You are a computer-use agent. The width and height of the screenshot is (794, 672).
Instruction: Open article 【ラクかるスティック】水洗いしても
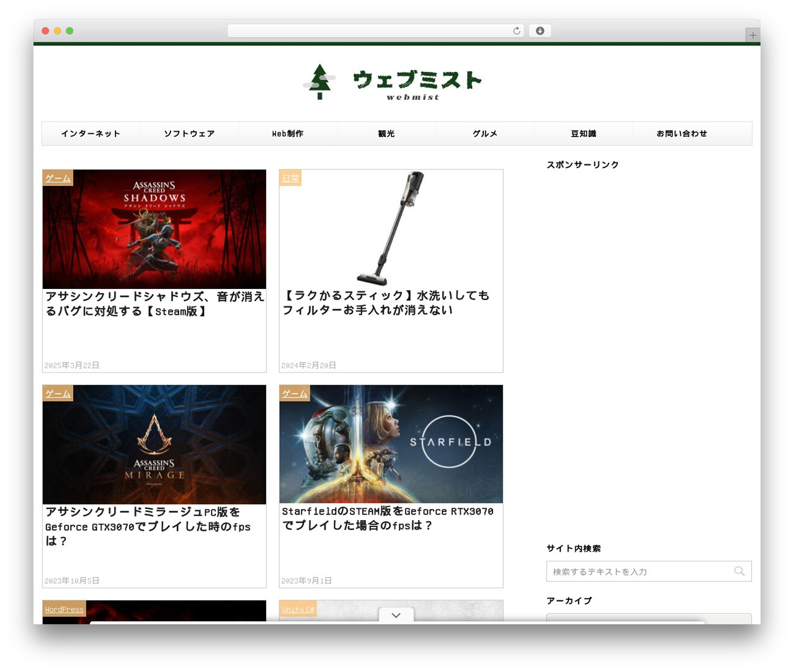(386, 303)
